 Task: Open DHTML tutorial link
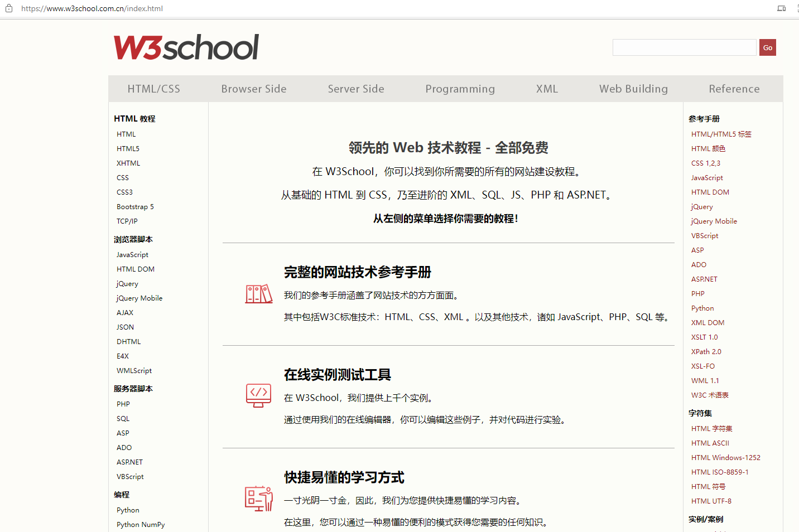[129, 341]
